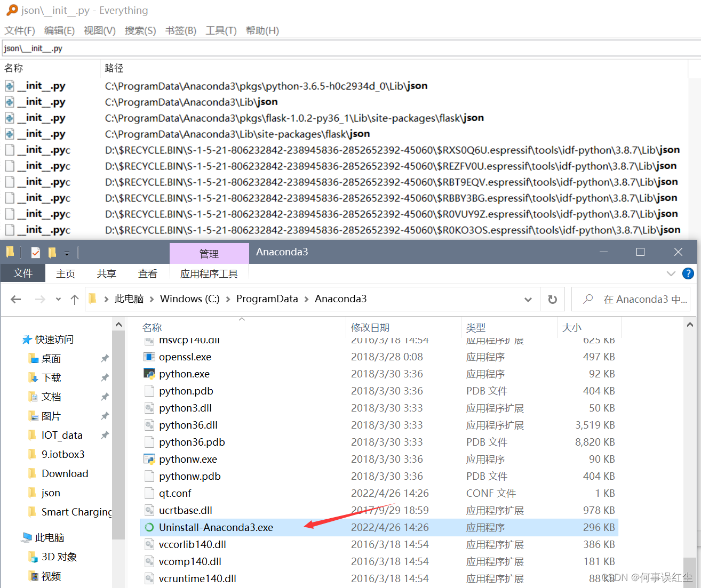Expand the breadcrumb chevron before 此电脑
The width and height of the screenshot is (701, 588).
[x=106, y=299]
